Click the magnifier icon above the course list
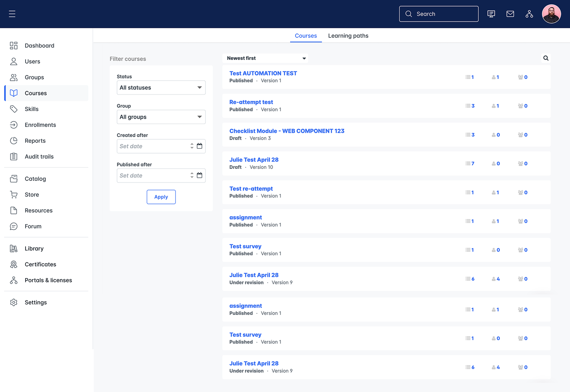 pos(546,58)
